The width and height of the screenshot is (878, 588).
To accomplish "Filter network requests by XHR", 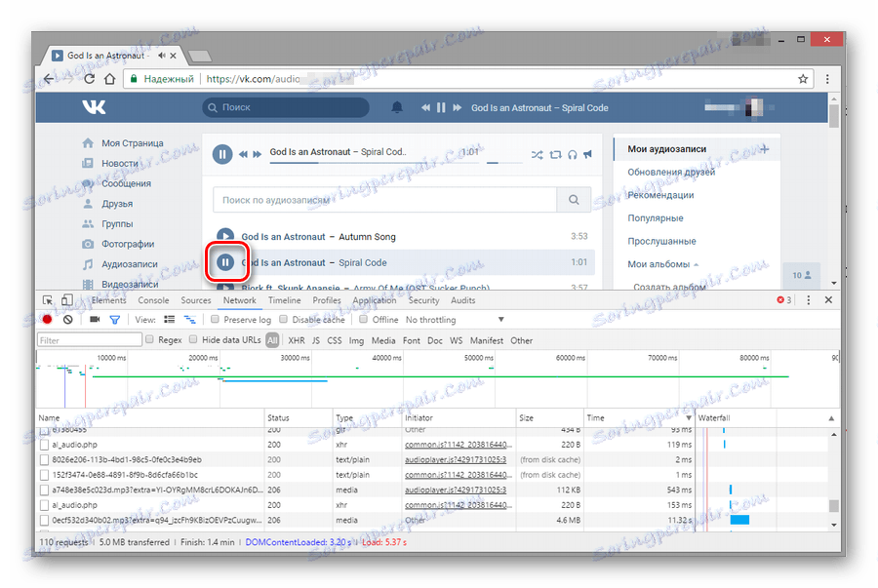I will pyautogui.click(x=297, y=340).
